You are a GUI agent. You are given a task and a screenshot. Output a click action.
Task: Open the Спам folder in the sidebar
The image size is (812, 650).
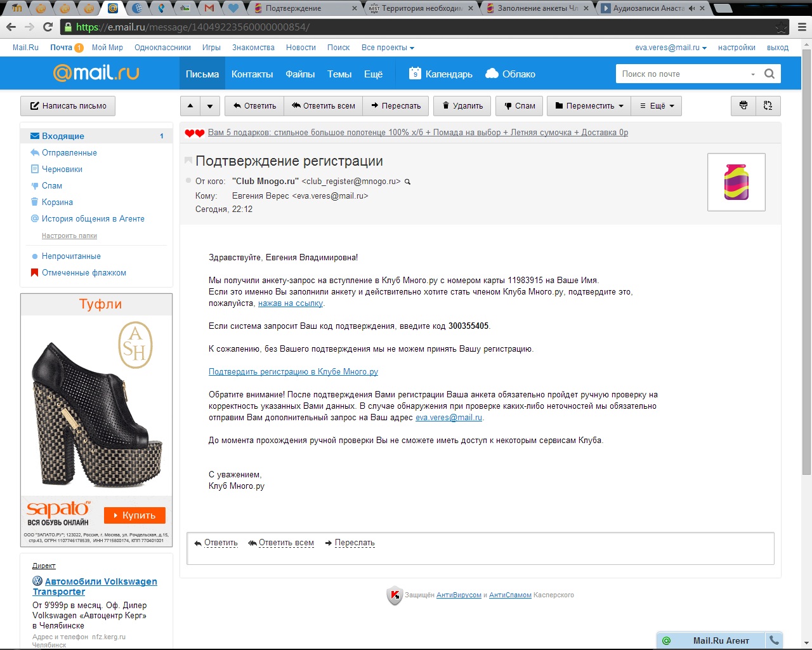pos(51,185)
